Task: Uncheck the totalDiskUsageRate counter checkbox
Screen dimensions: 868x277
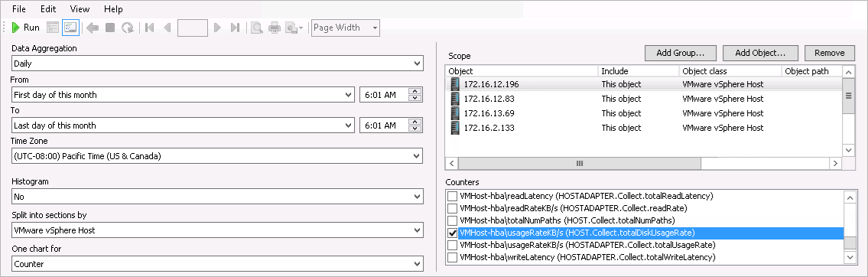Action: [x=452, y=233]
